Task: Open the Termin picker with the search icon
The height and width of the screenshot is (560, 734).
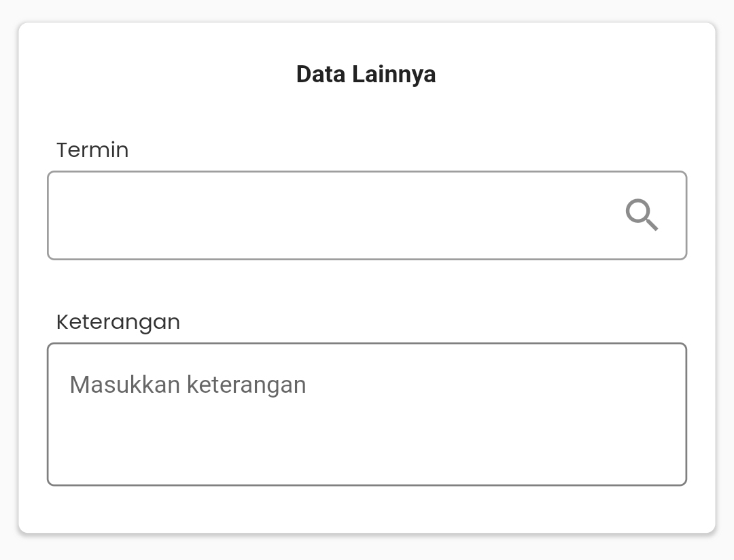Action: (x=642, y=215)
